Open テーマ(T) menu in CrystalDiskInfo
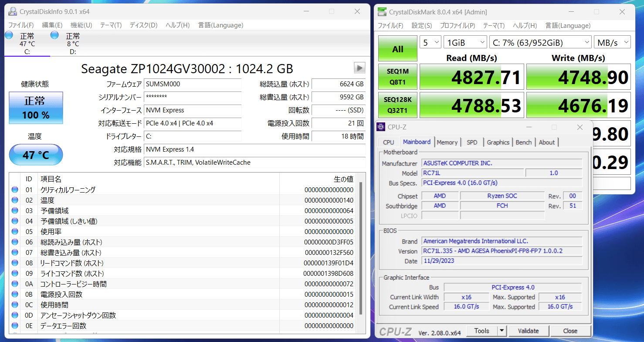The width and height of the screenshot is (644, 342). [111, 25]
